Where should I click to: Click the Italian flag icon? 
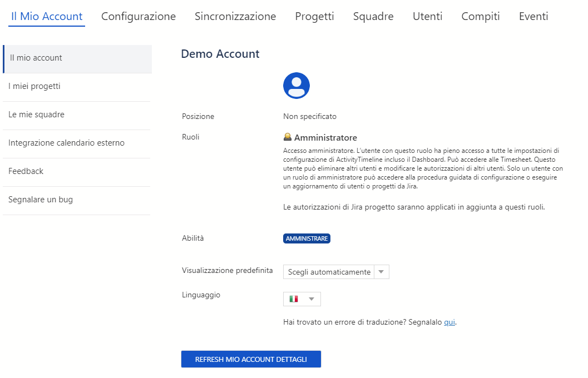tap(294, 299)
